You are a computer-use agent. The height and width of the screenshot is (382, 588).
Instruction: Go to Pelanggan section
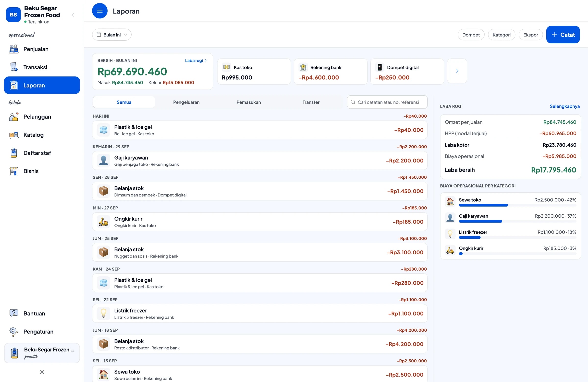(42, 117)
